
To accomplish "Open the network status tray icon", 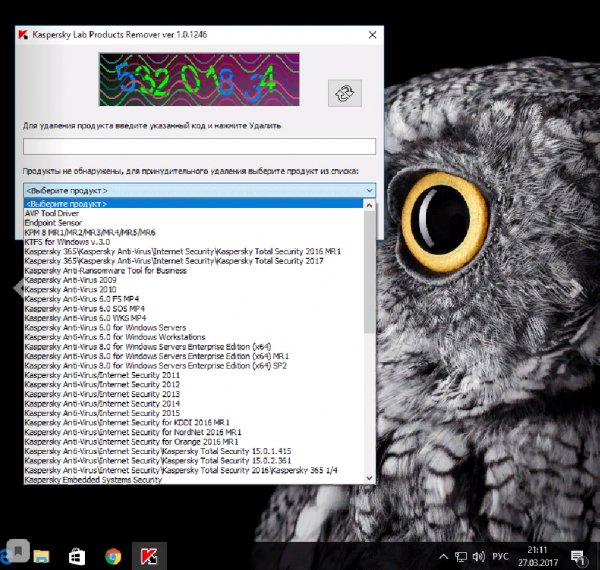I will [x=461, y=557].
